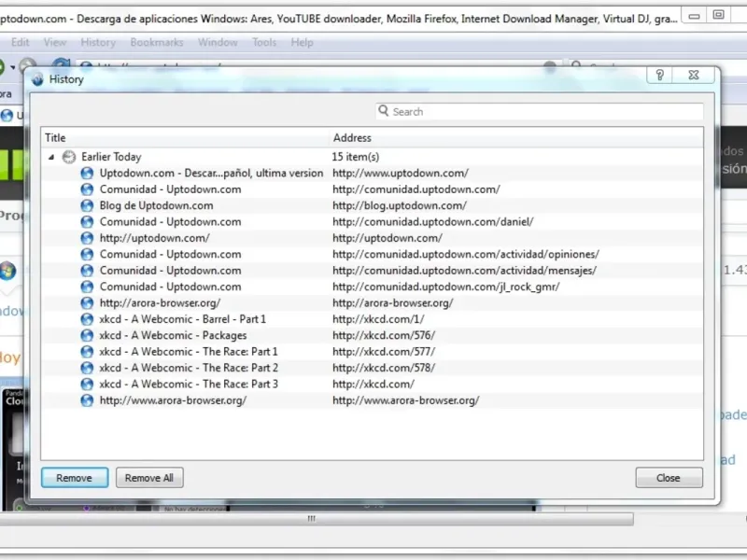This screenshot has height=560, width=747.
Task: Select 'Blog de Uptodown.com' history entry
Action: click(156, 205)
